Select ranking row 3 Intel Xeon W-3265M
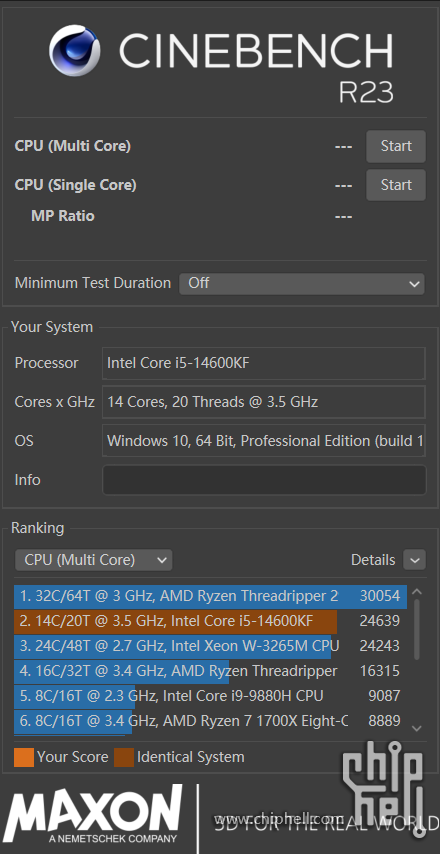 (x=210, y=646)
